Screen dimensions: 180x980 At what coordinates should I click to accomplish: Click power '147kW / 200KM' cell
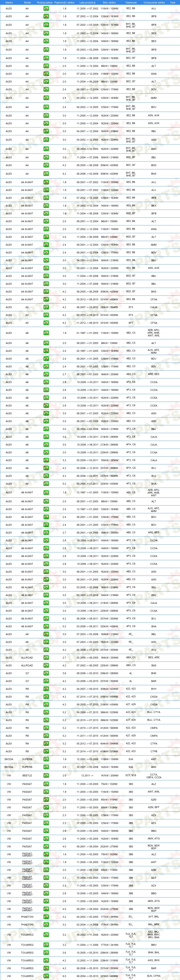point(109,775)
